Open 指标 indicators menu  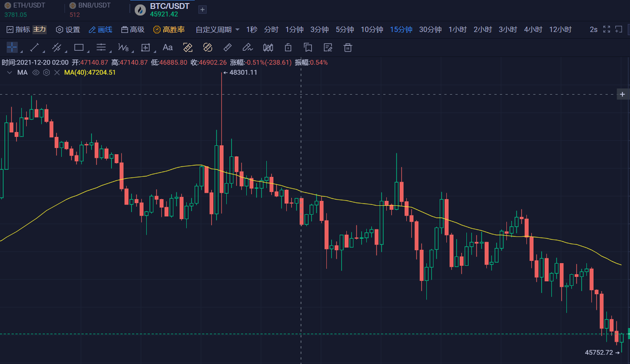click(x=18, y=29)
